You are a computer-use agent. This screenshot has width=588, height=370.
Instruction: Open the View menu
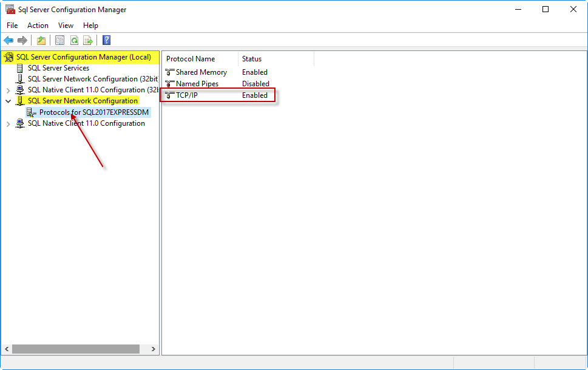66,25
